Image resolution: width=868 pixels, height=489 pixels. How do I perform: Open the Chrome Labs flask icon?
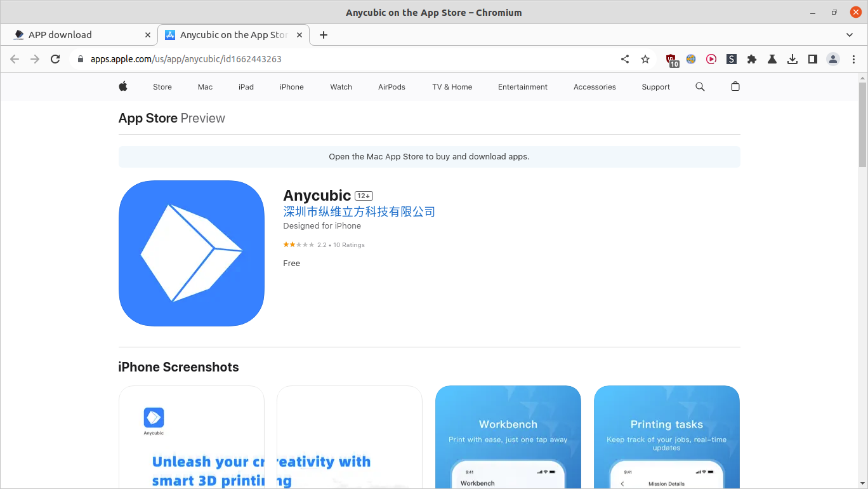pyautogui.click(x=772, y=59)
